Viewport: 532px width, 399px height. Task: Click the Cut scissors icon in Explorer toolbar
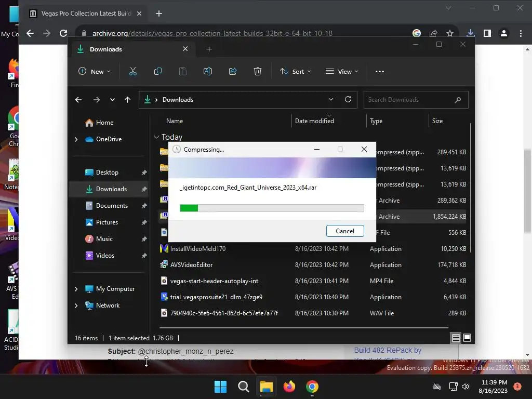click(x=132, y=72)
